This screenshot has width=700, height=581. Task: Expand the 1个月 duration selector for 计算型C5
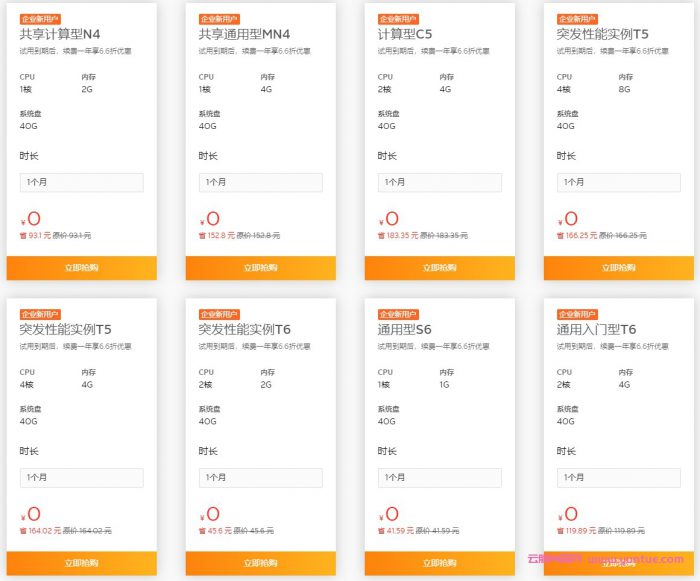[439, 183]
